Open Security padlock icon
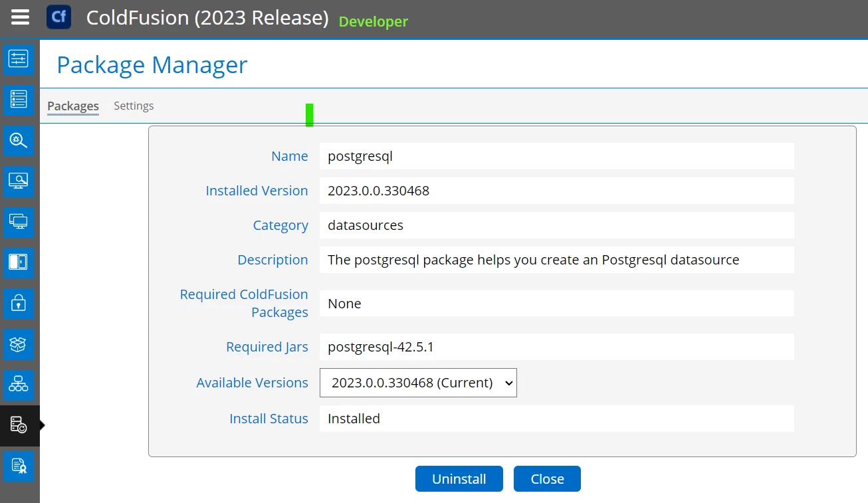Image resolution: width=868 pixels, height=503 pixels. [19, 304]
